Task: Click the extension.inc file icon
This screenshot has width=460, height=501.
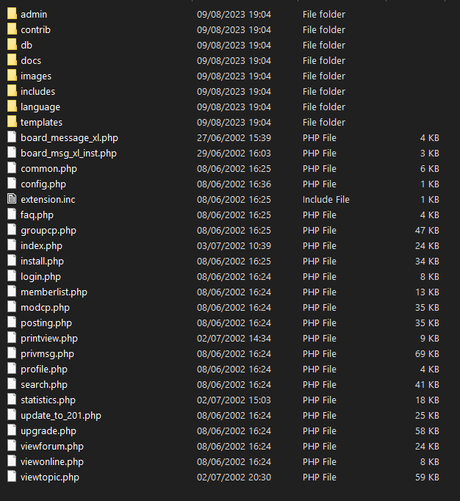Action: click(x=12, y=199)
